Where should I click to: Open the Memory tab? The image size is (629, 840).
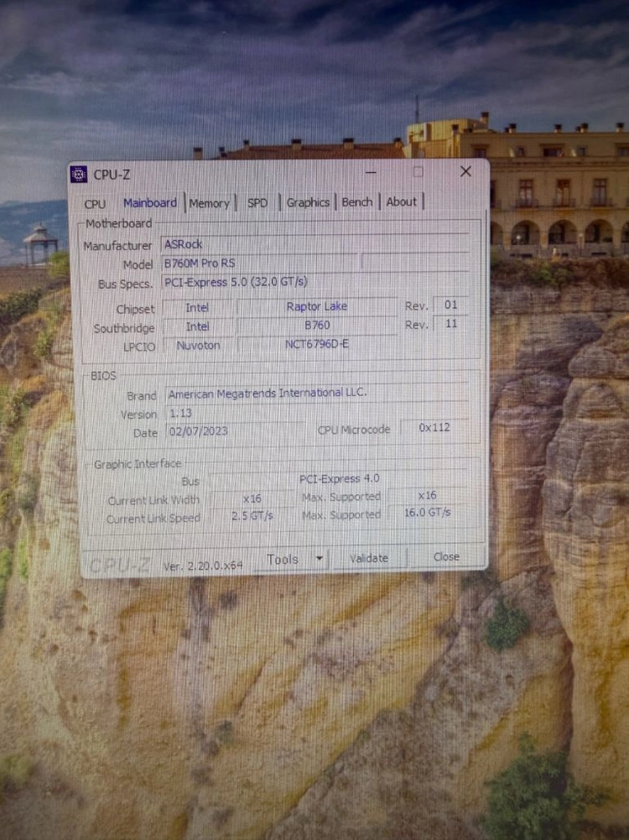(x=210, y=204)
